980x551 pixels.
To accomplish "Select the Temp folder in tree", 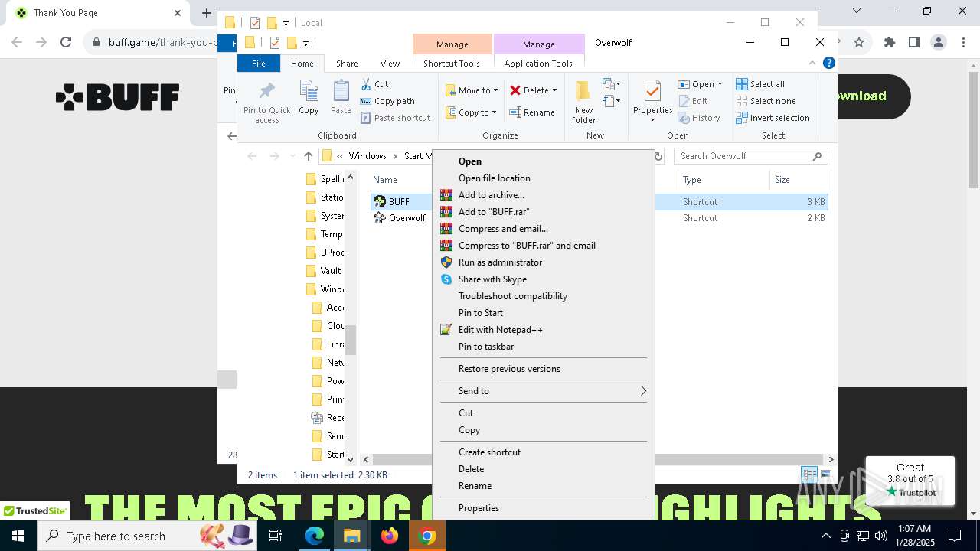I will [x=325, y=234].
